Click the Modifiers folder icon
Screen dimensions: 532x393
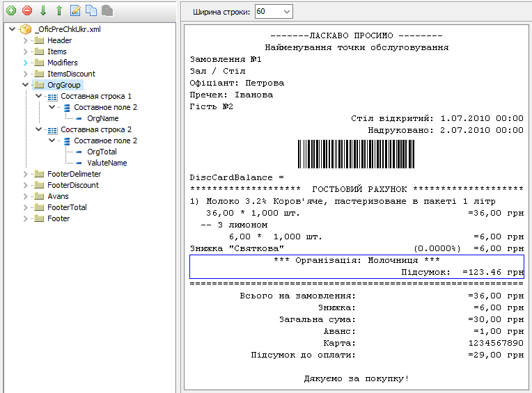(x=40, y=63)
